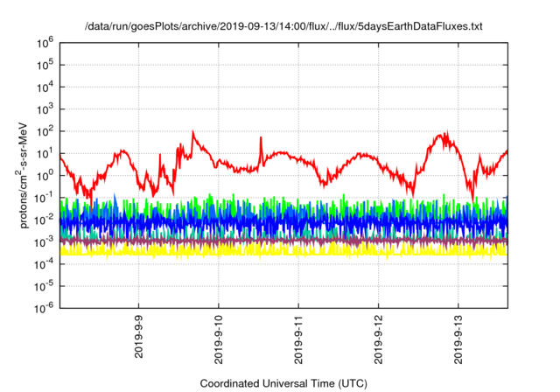Click the x-axis date label 2019-9-10
Screen dimensions: 560x392
(x=219, y=339)
